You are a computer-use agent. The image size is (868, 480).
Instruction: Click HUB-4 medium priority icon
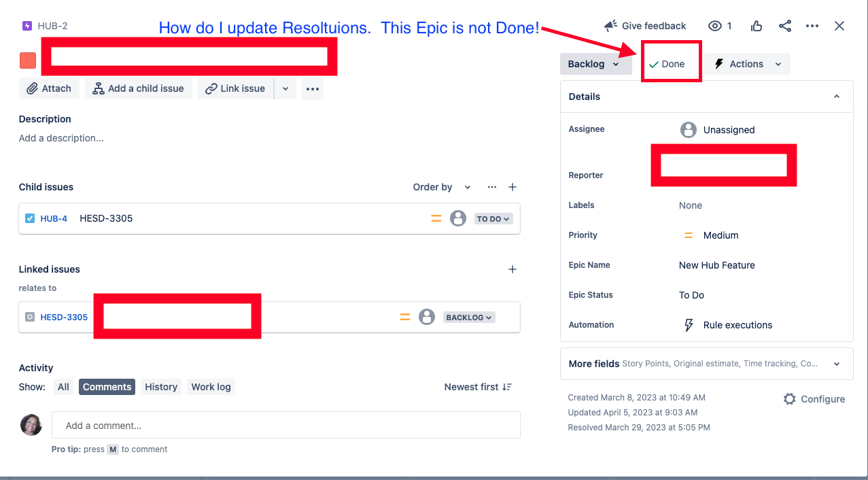pos(436,219)
